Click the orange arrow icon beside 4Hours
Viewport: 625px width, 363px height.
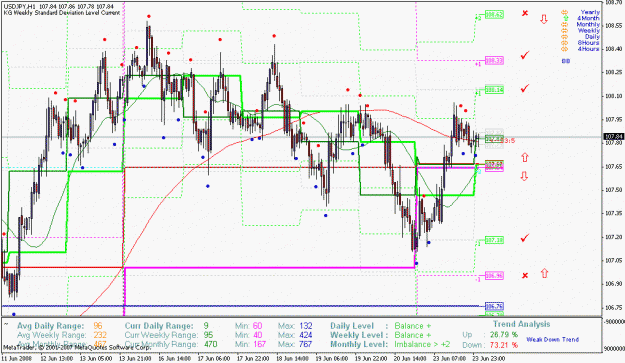click(564, 49)
